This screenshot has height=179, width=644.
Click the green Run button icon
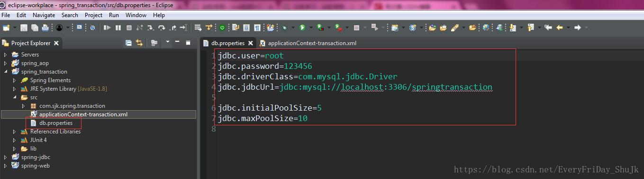[302, 28]
